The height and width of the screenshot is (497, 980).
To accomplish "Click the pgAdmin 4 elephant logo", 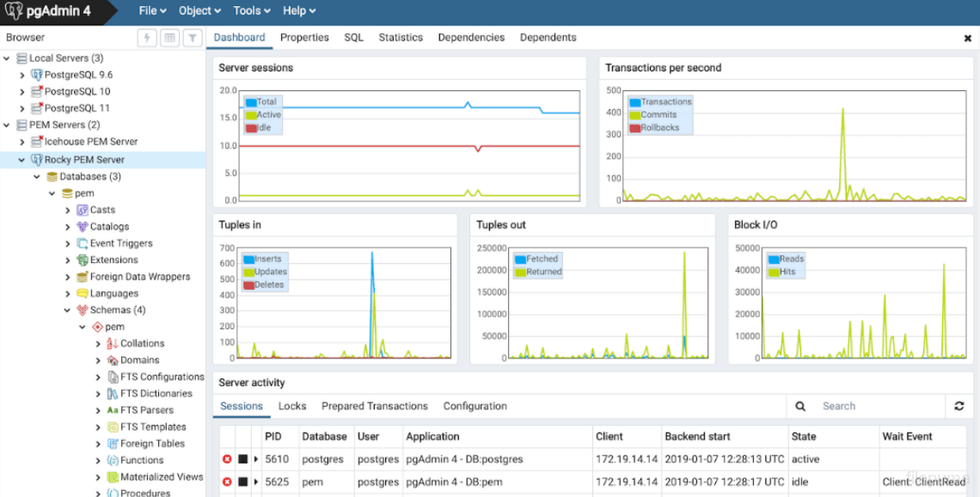I will 15,11.
